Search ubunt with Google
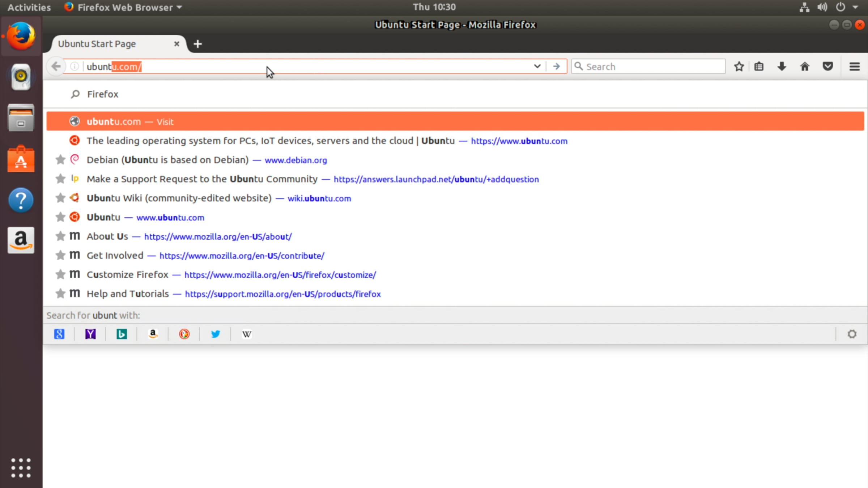 59,334
